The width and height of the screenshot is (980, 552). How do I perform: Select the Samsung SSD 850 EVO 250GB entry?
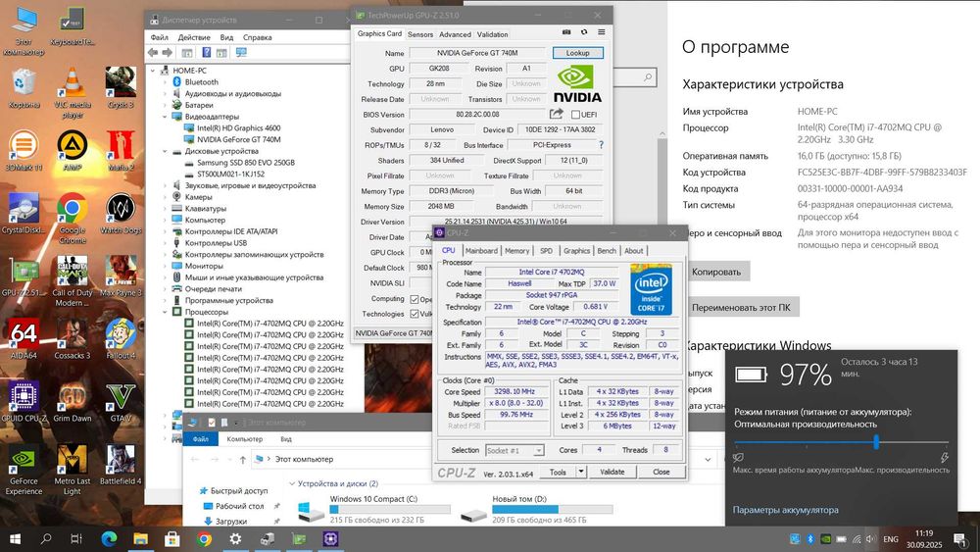click(246, 163)
